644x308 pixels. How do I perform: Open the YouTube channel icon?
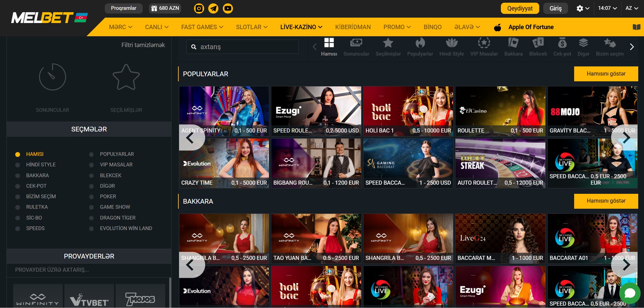click(228, 8)
